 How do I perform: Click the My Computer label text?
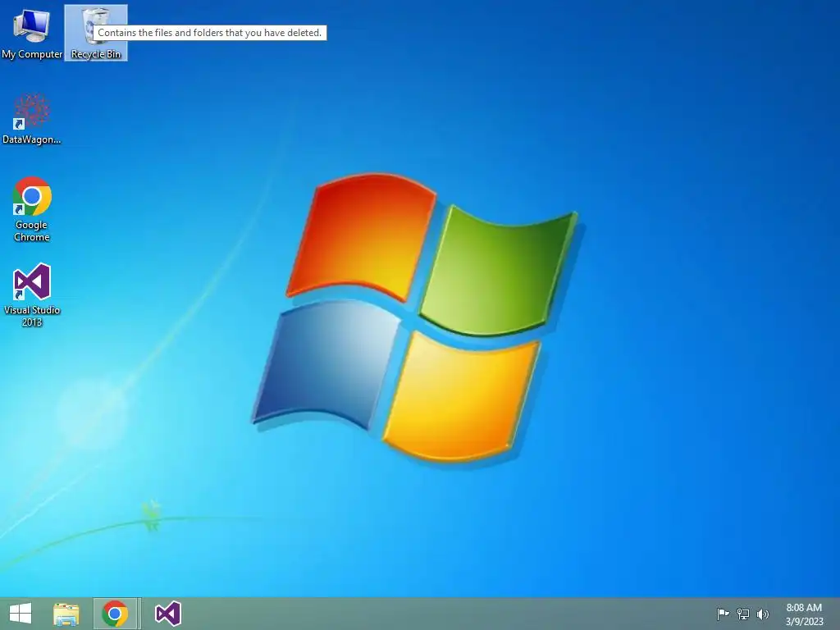[32, 54]
